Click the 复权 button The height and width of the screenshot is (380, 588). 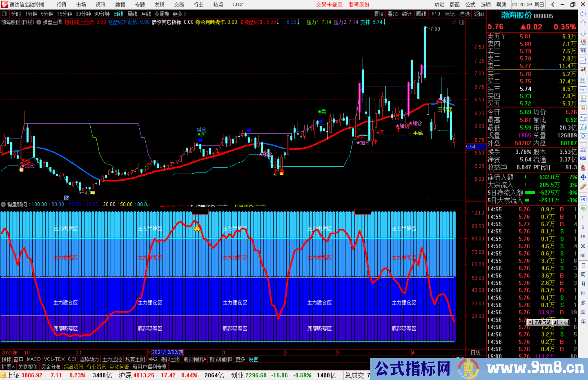[378, 14]
